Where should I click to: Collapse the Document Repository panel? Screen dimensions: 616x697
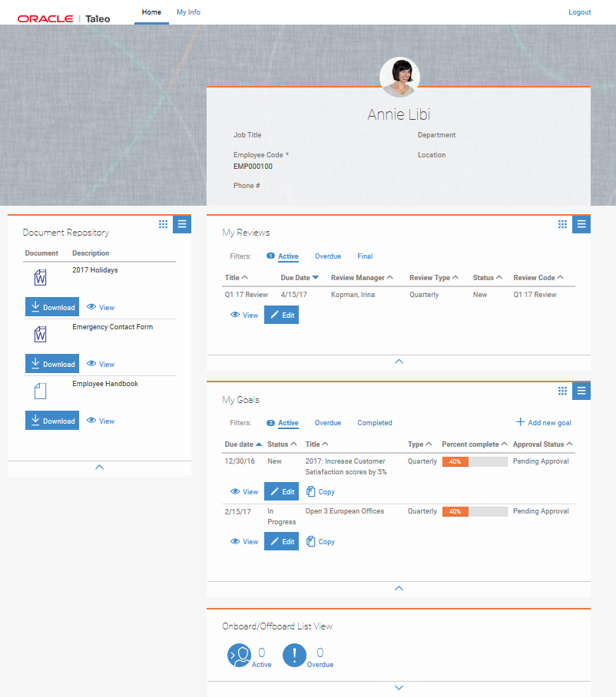pos(100,467)
